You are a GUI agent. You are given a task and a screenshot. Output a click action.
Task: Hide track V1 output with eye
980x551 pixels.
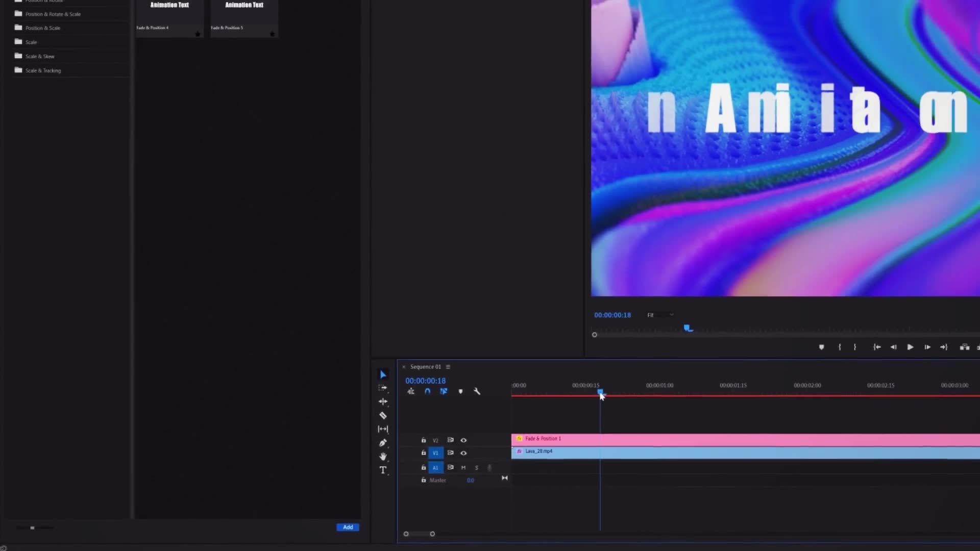coord(463,453)
